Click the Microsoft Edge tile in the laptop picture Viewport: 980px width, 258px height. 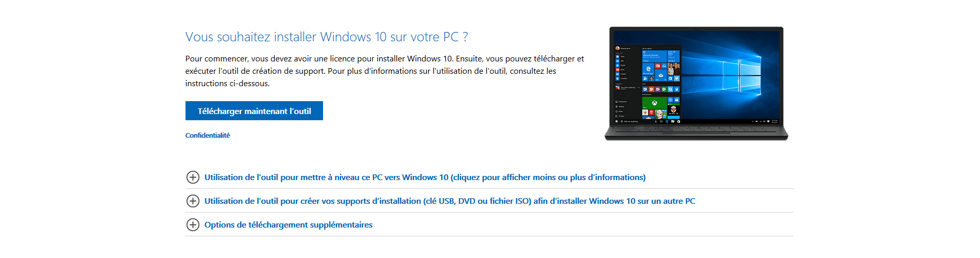click(648, 69)
